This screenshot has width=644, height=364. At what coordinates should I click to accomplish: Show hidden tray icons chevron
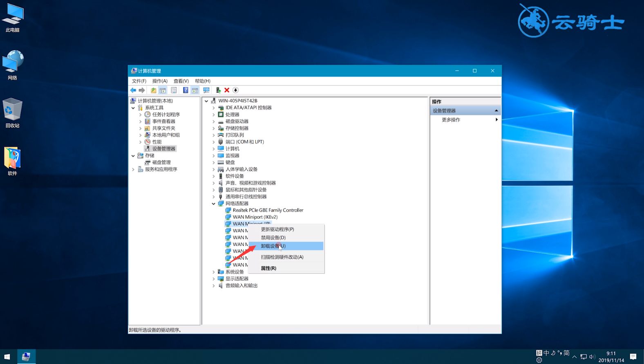coord(575,357)
